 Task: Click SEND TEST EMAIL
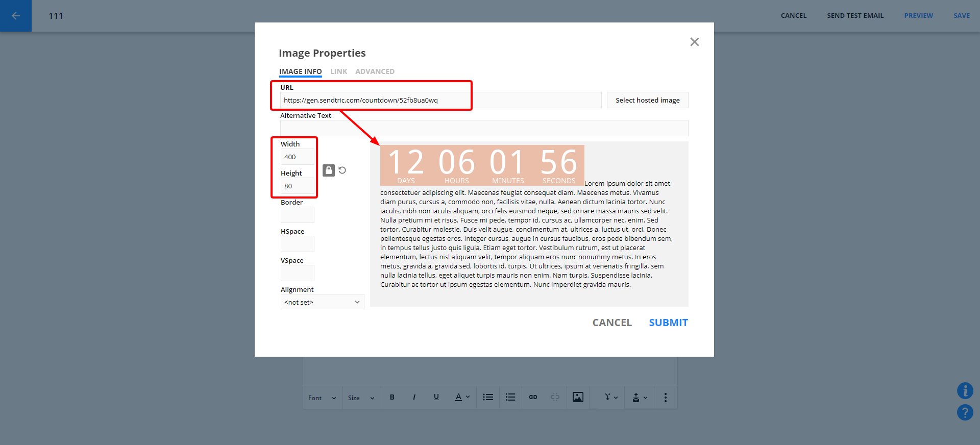coord(855,16)
